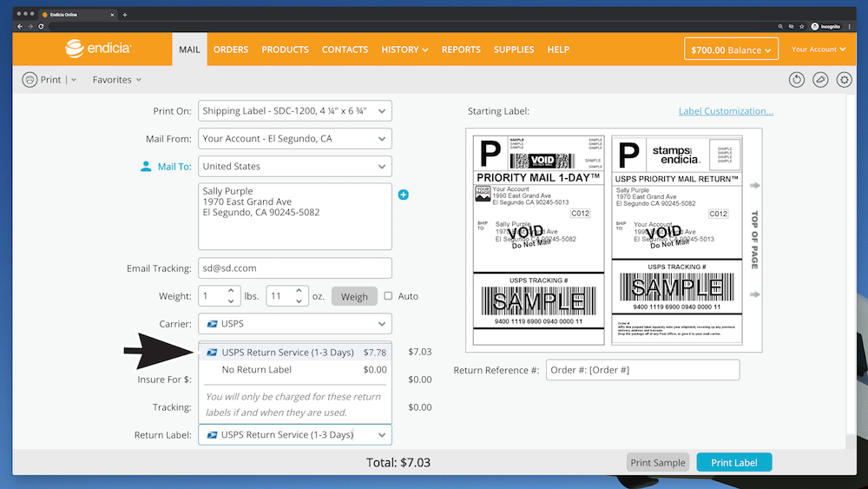
Task: Click the Endicia logo
Action: pos(98,49)
